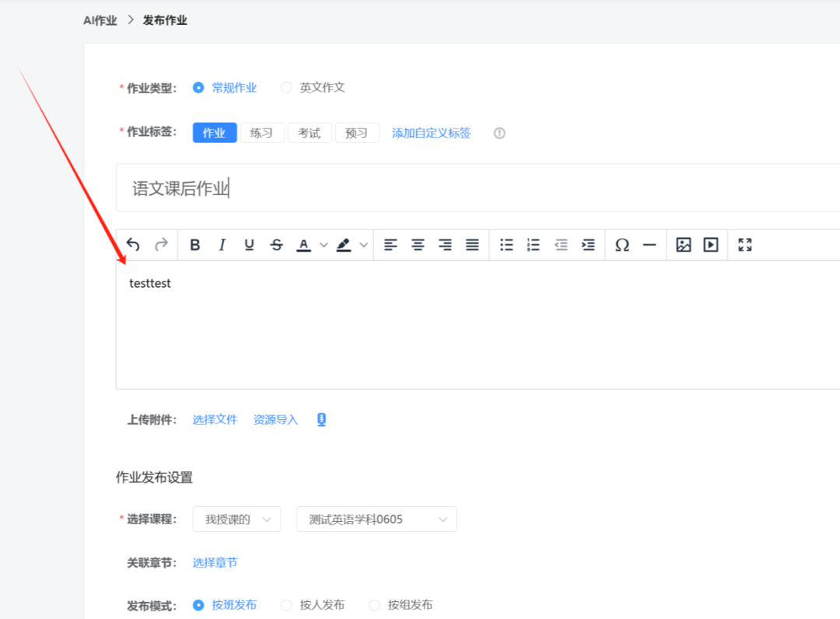
Task: Click 选择章节 link
Action: tap(215, 563)
